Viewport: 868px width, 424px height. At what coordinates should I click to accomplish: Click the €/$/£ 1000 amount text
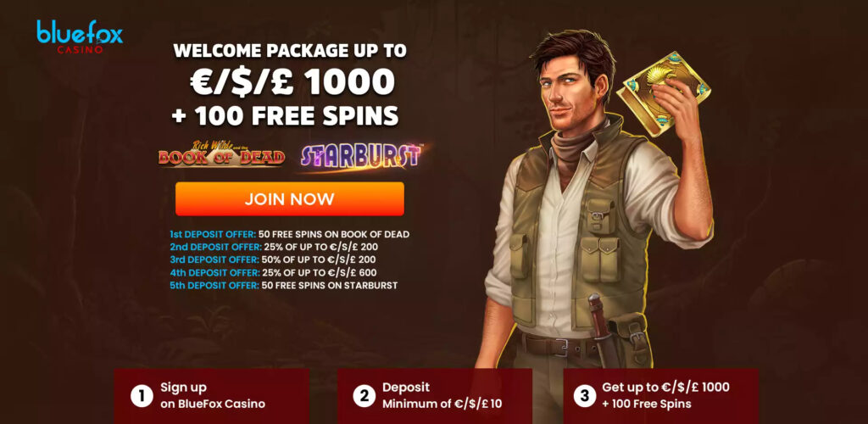292,83
